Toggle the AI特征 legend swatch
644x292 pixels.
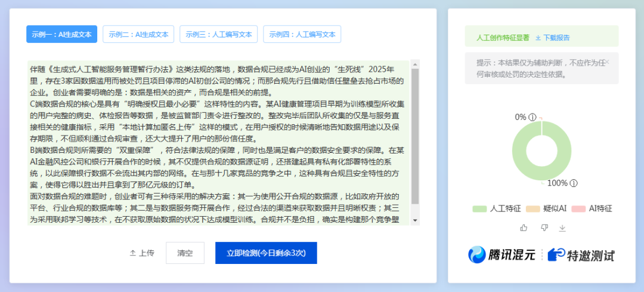[x=578, y=209]
